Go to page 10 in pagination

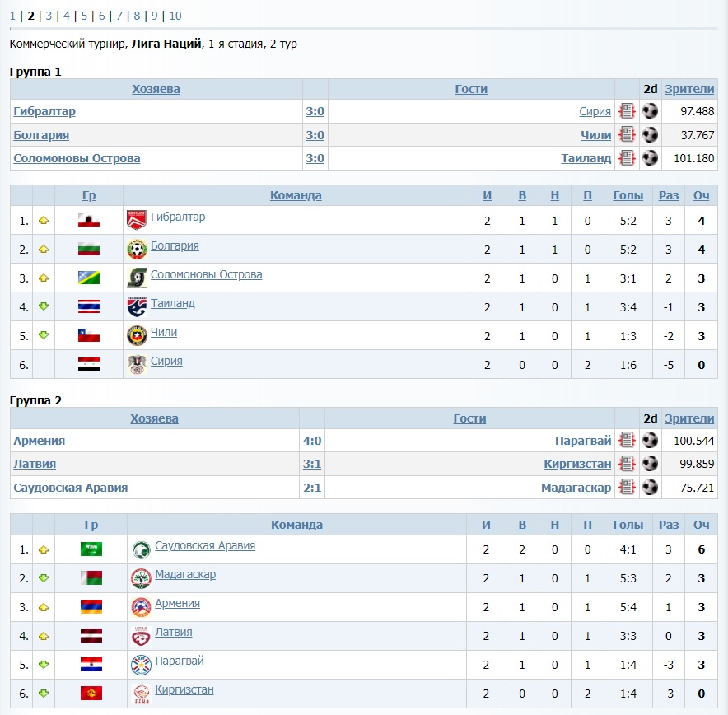[x=175, y=16]
